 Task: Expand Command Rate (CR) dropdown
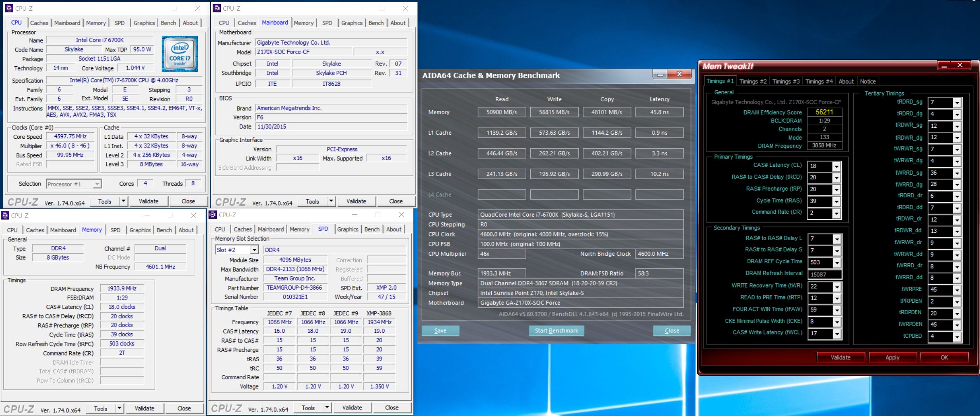tap(836, 213)
